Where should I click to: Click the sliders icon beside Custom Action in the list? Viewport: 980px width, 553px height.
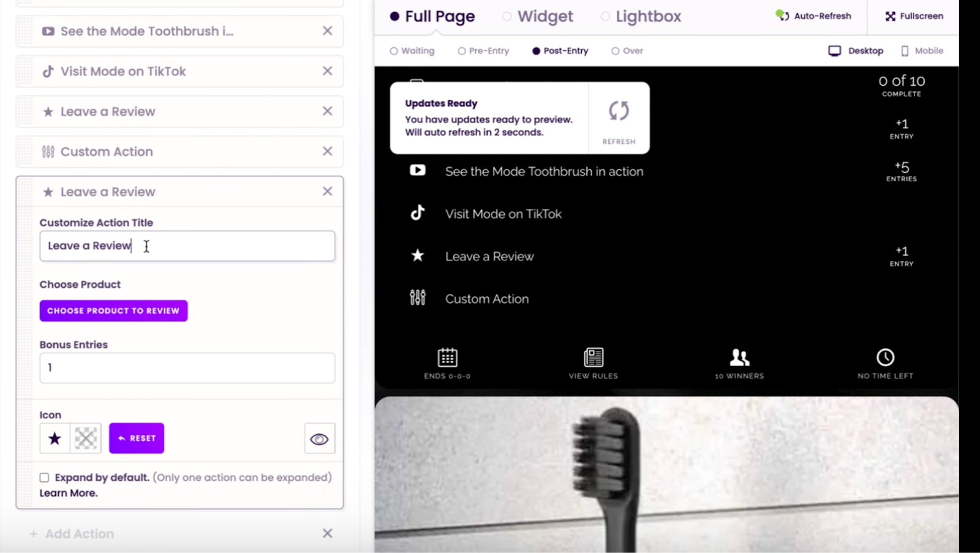[48, 152]
